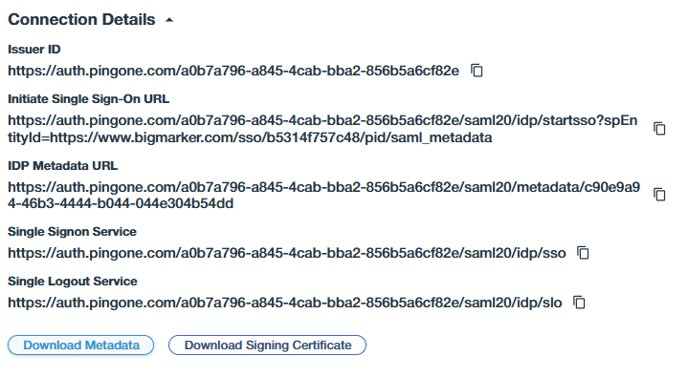Image resolution: width=688 pixels, height=377 pixels.
Task: Copy the Initiate Single Sign-On URL
Action: (x=659, y=129)
